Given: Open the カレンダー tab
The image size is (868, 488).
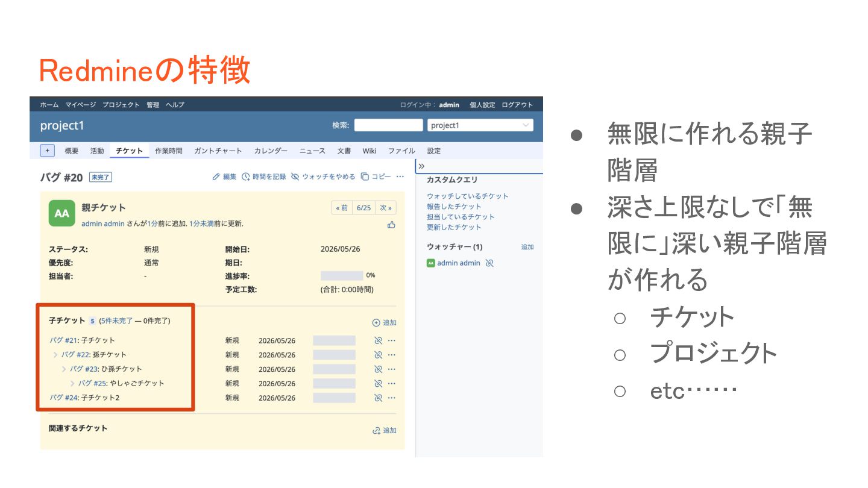Looking at the screenshot, I should (271, 151).
